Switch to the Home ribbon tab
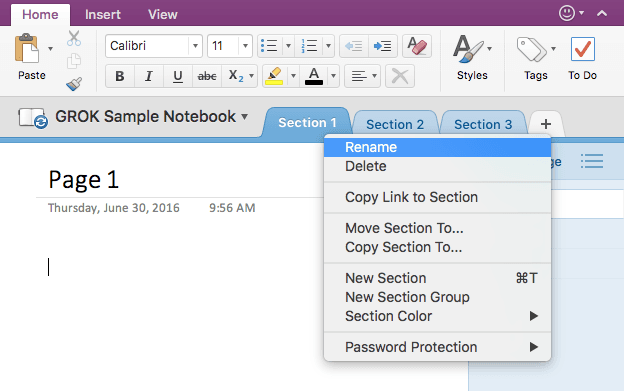624x391 pixels. pyautogui.click(x=40, y=15)
